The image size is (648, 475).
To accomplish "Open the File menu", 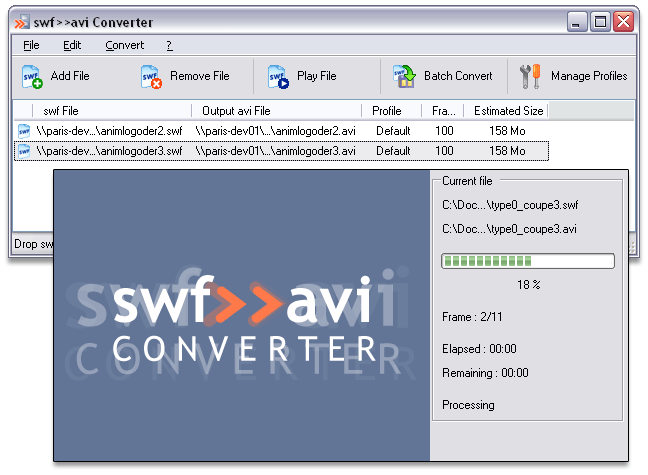I will 31,45.
